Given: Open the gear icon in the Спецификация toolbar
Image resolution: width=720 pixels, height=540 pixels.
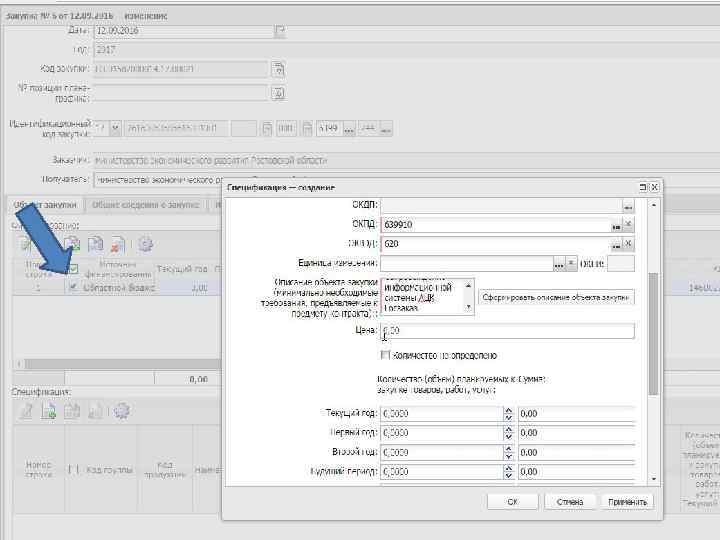Looking at the screenshot, I should point(121,411).
